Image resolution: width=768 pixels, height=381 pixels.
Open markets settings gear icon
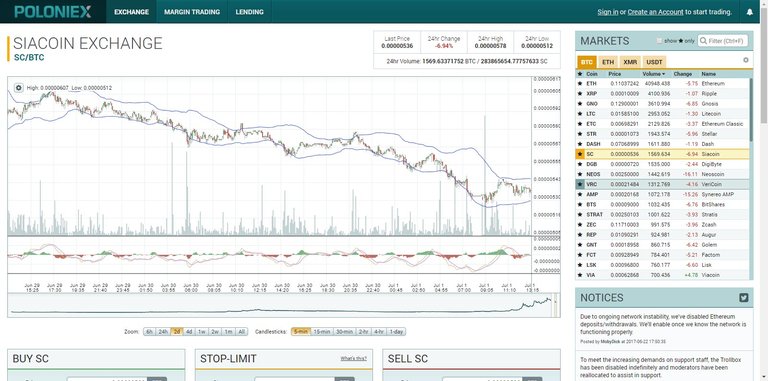(745, 60)
